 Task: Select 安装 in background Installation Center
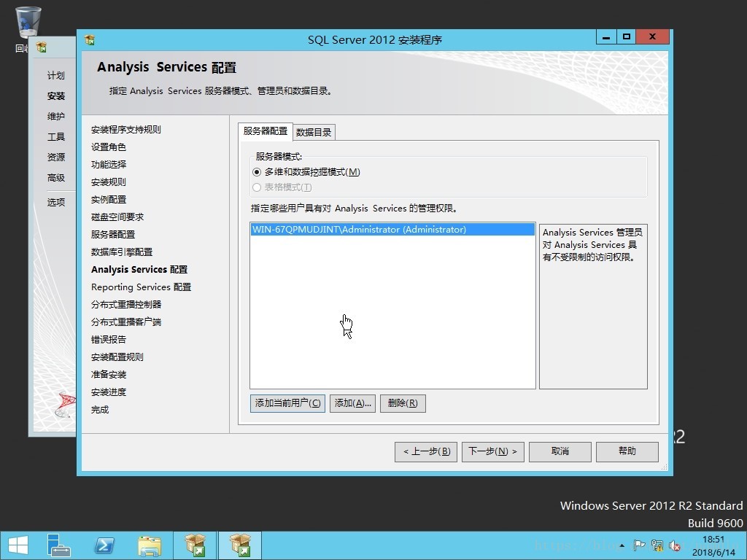point(55,96)
